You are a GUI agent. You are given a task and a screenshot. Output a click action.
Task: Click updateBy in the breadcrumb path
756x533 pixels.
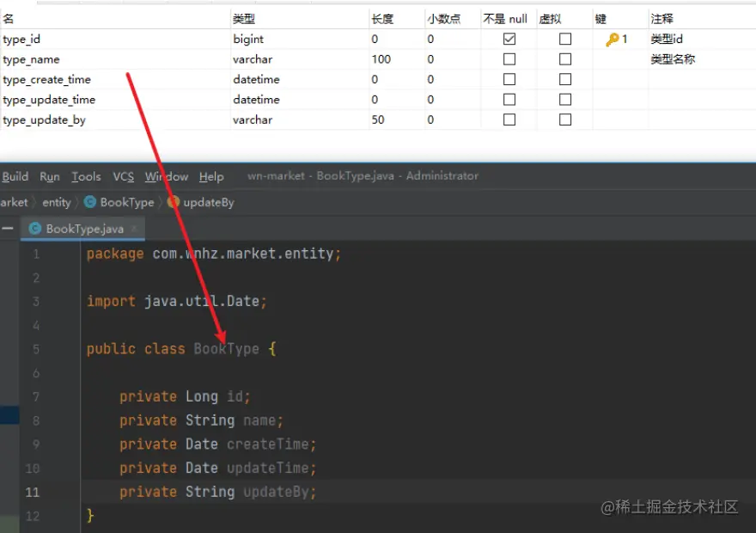tap(208, 203)
